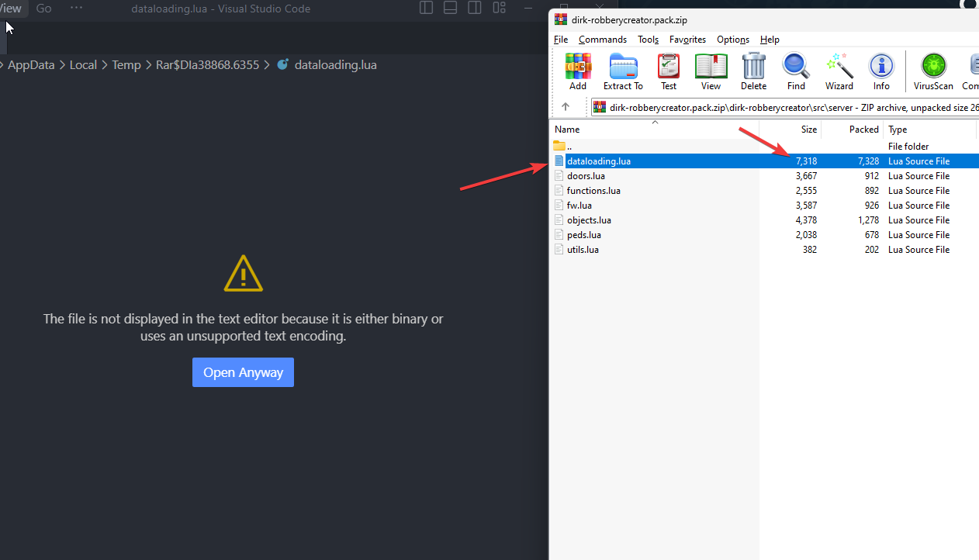Click the packed value 926 for fw.lua

point(872,206)
